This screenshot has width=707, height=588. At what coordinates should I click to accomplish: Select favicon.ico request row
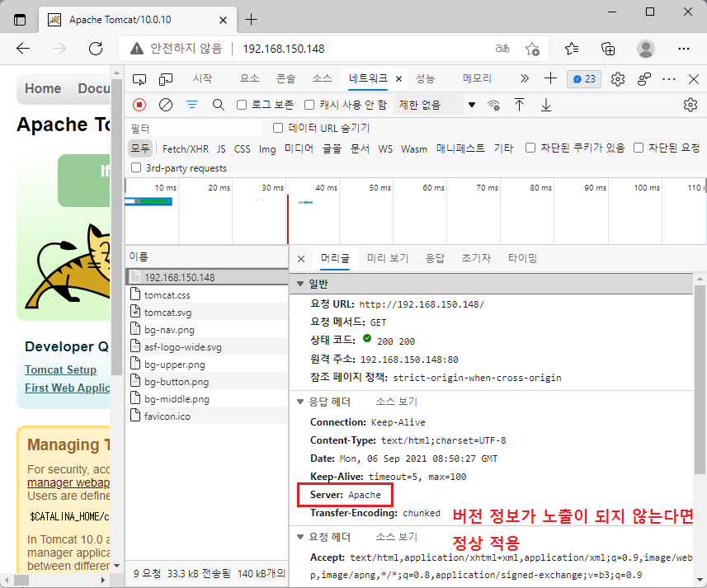[x=207, y=416]
